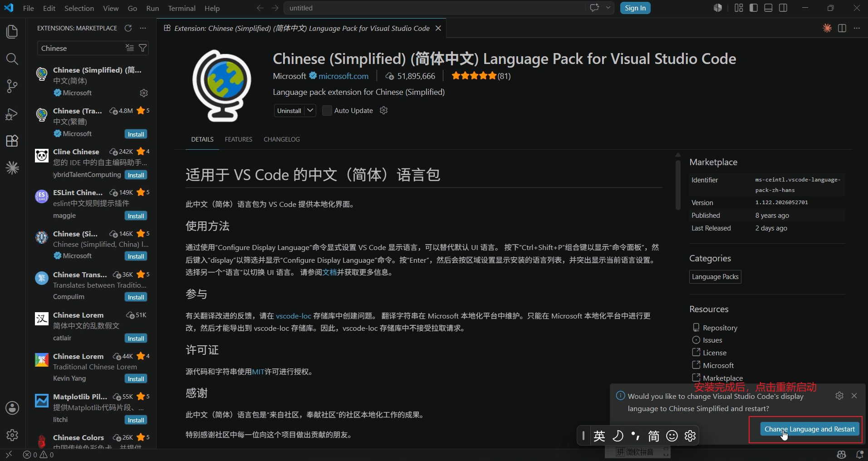Screen dimensions: 868x461
Task: Toggle the primary sidebar layout icon
Action: pyautogui.click(x=754, y=8)
